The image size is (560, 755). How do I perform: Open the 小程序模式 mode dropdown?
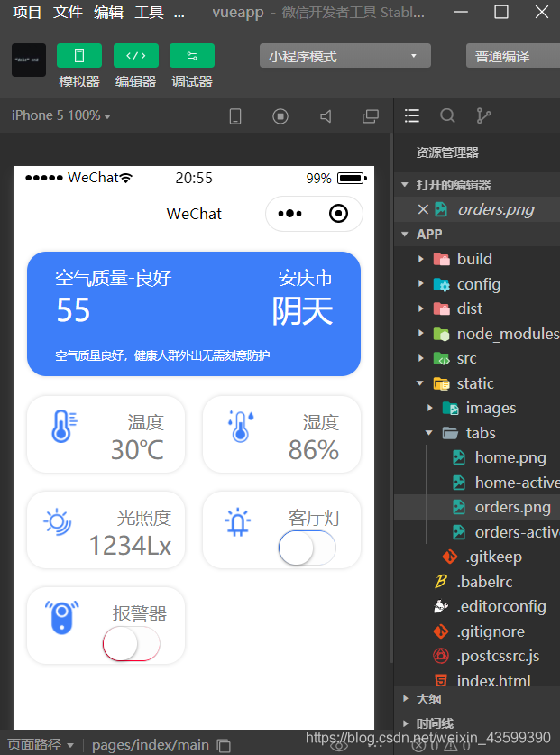tap(344, 56)
